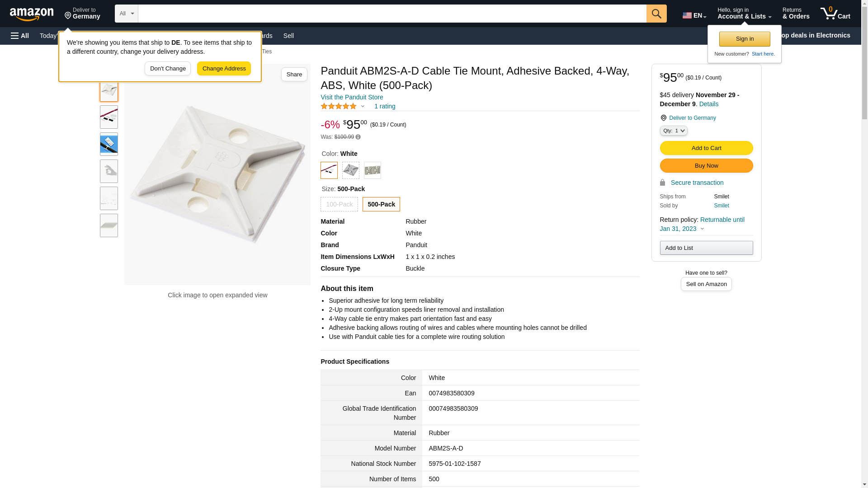This screenshot has width=868, height=488.
Task: Click the Deliver to Germany location icon
Action: [x=68, y=16]
